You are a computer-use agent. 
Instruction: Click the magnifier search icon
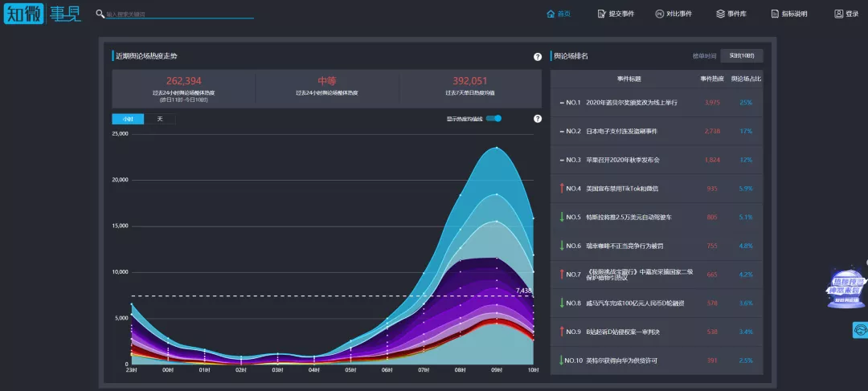[100, 14]
